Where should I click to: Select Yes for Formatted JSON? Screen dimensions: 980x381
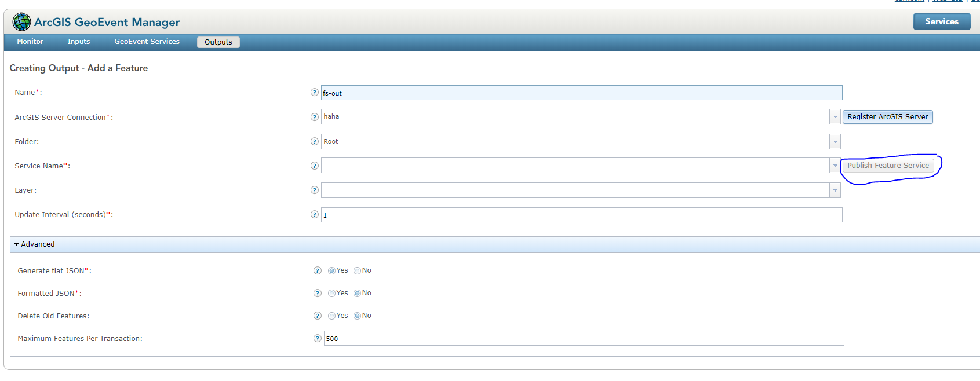point(331,293)
